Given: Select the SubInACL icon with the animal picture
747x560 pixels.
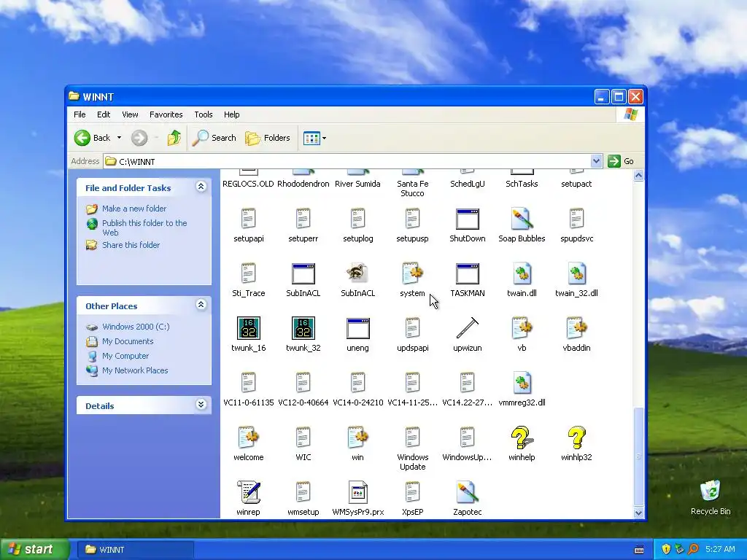Looking at the screenshot, I should click(x=357, y=274).
